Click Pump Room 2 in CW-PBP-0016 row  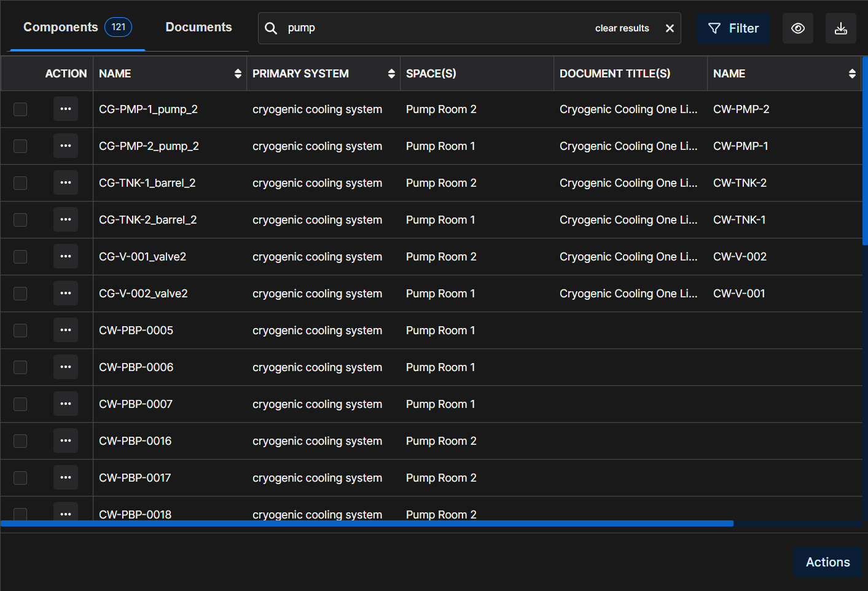pyautogui.click(x=441, y=441)
